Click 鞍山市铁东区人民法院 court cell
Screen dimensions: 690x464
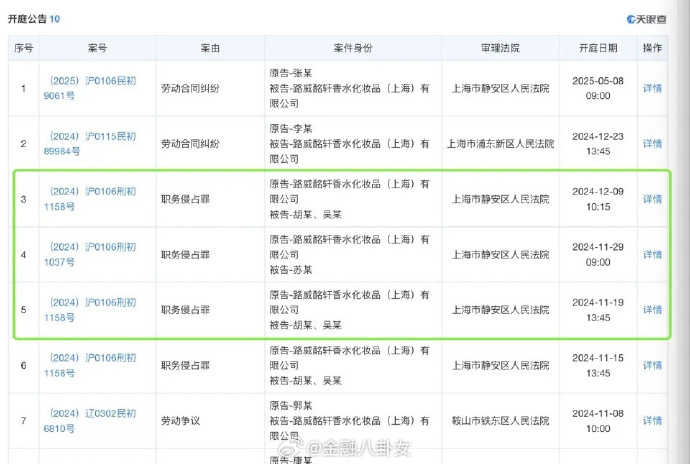click(500, 421)
